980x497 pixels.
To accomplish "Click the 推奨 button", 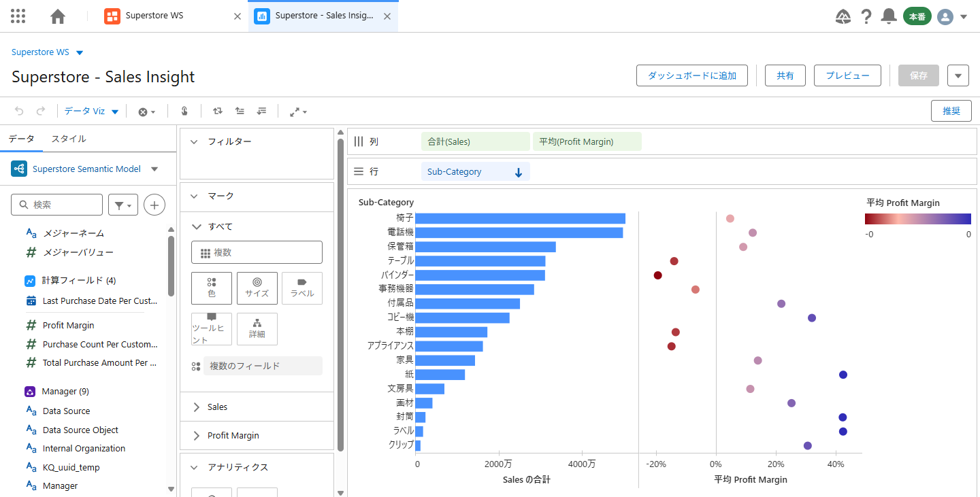I will (x=951, y=111).
